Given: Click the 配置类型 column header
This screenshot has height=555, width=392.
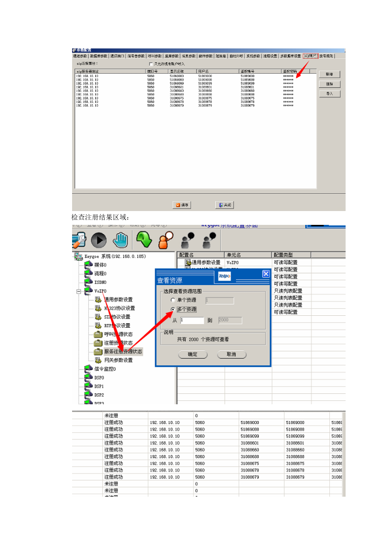Looking at the screenshot, I should [291, 255].
